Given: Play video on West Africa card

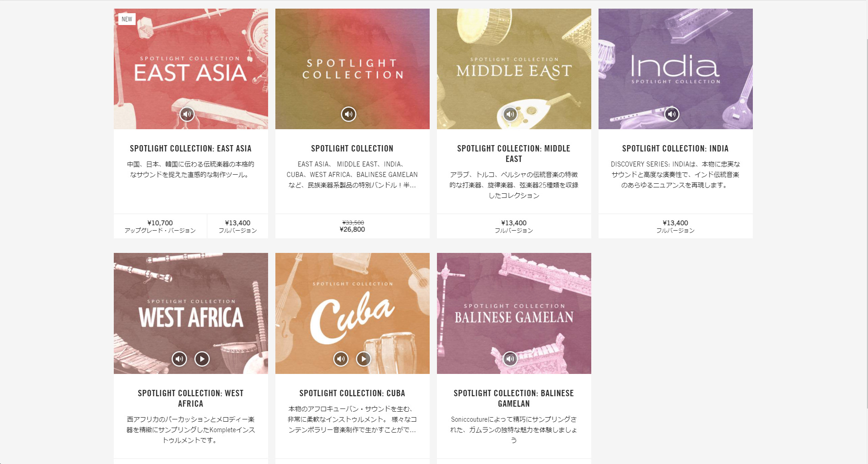Looking at the screenshot, I should click(202, 359).
